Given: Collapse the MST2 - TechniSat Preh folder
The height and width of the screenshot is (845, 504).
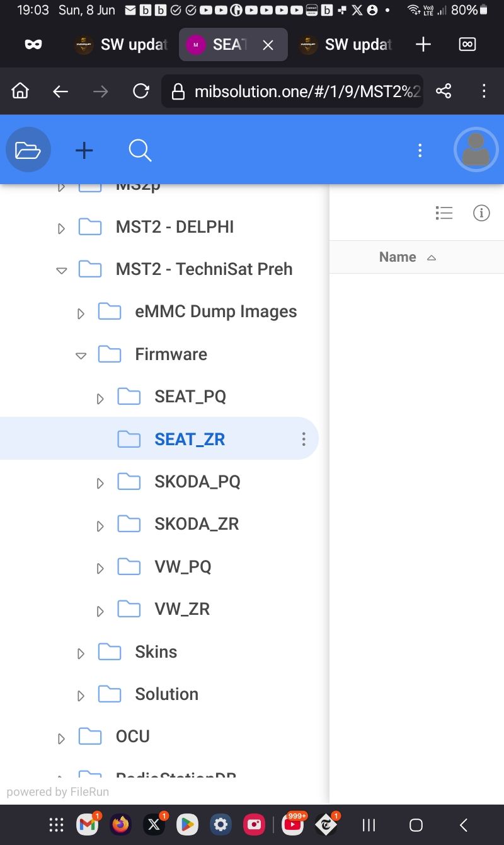Looking at the screenshot, I should click(x=61, y=270).
